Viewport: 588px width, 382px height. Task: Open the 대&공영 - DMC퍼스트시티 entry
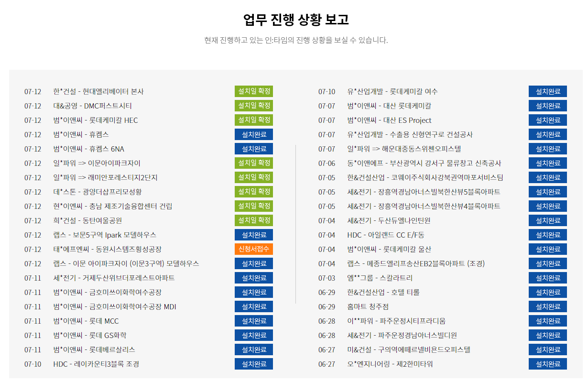[x=92, y=106]
